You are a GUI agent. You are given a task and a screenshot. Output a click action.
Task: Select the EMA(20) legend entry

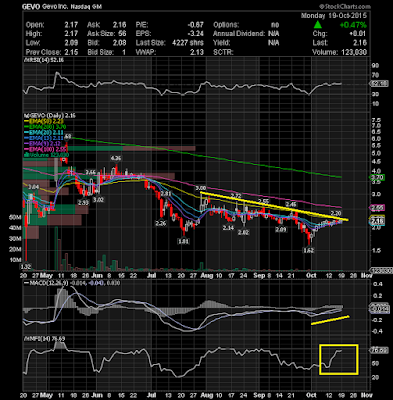tap(45, 133)
